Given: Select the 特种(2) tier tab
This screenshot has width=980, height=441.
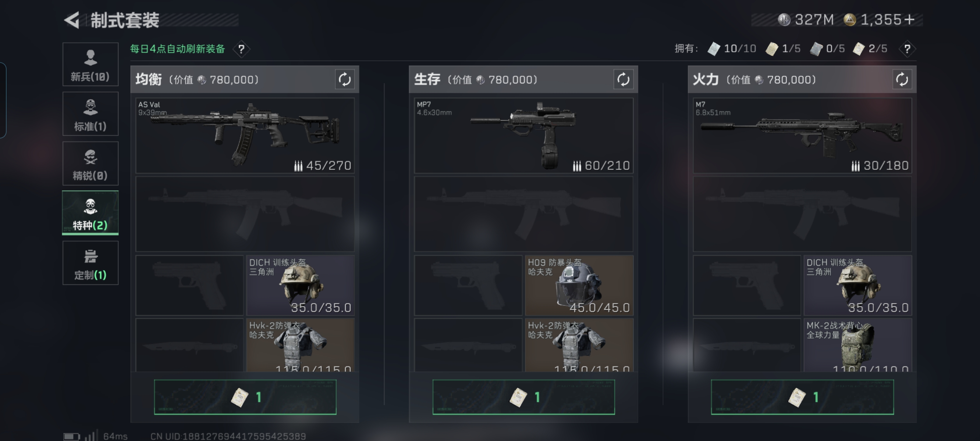Looking at the screenshot, I should tap(90, 213).
